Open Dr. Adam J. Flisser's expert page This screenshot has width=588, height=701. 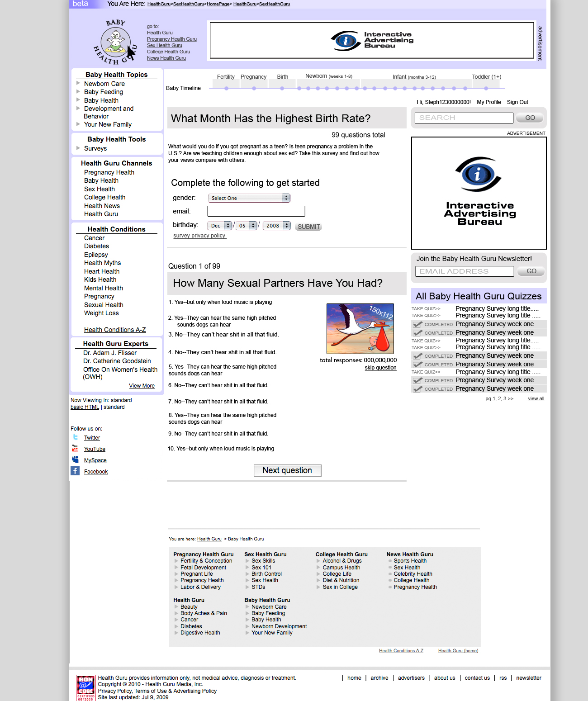tap(110, 353)
